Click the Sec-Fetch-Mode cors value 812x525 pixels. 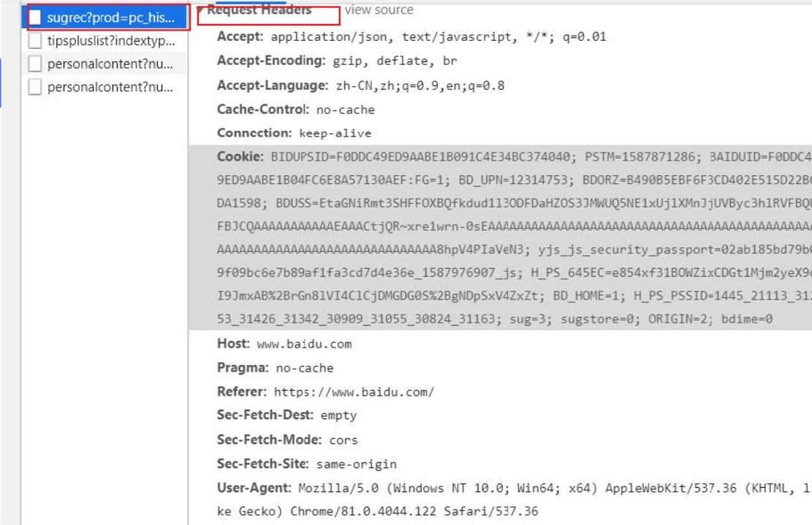(344, 440)
